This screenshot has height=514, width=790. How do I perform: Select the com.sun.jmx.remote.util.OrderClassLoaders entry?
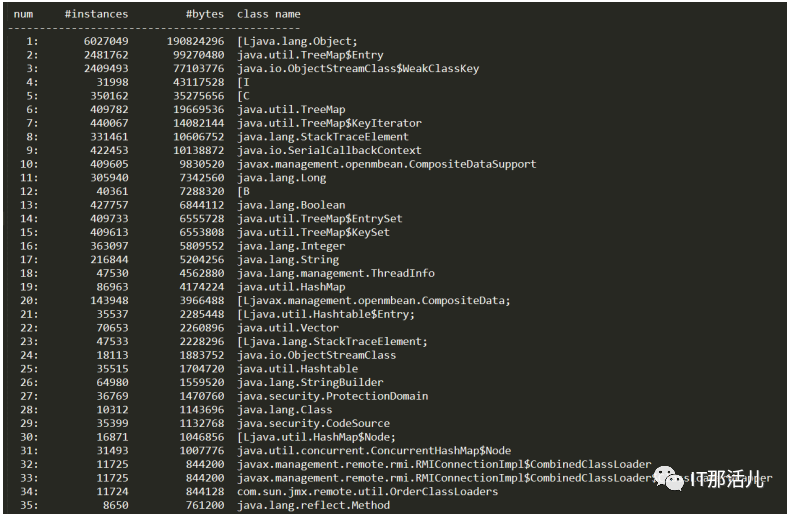tap(367, 491)
